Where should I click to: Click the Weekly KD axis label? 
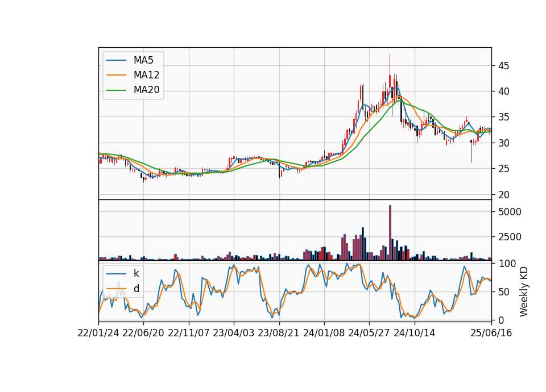pyautogui.click(x=524, y=292)
